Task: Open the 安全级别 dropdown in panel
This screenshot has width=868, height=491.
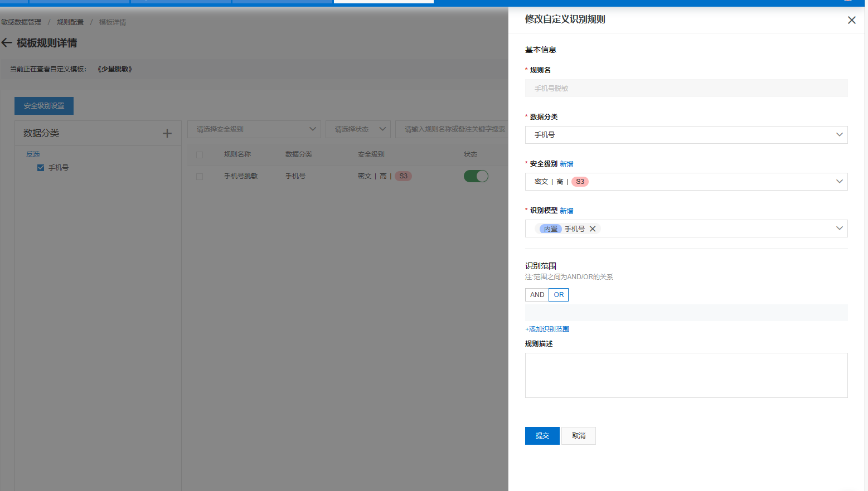Action: click(686, 182)
